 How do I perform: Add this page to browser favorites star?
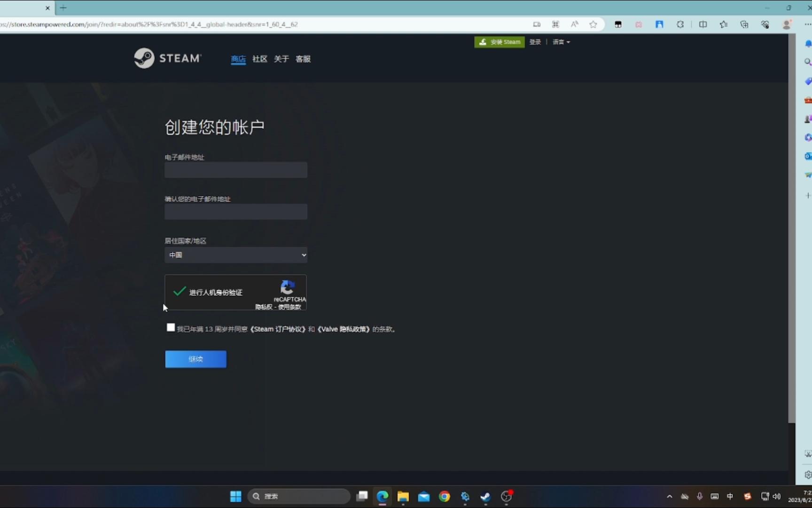click(x=593, y=24)
